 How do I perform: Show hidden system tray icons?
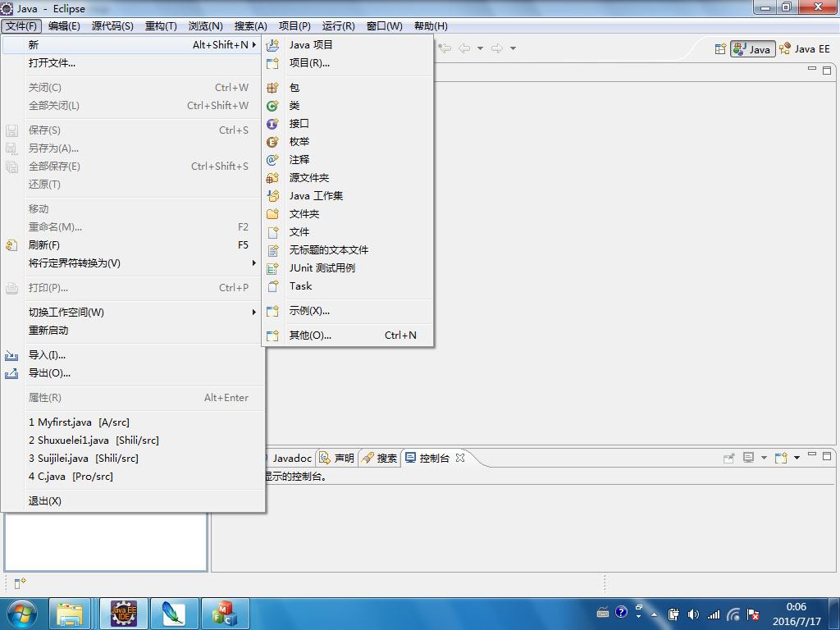(654, 614)
